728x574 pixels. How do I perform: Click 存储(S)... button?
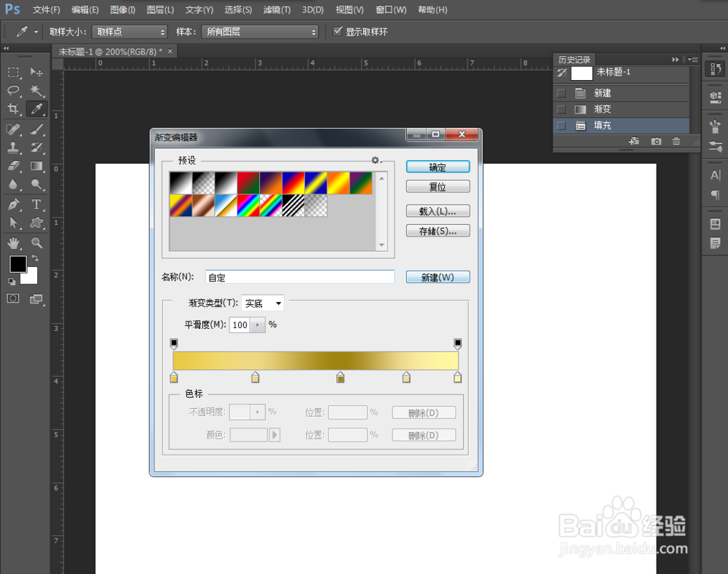click(x=438, y=231)
